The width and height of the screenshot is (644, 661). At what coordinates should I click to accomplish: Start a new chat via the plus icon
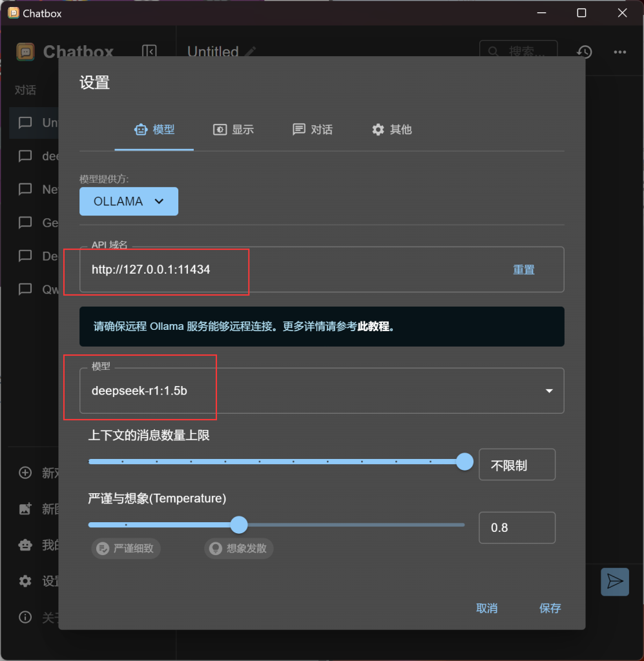25,473
